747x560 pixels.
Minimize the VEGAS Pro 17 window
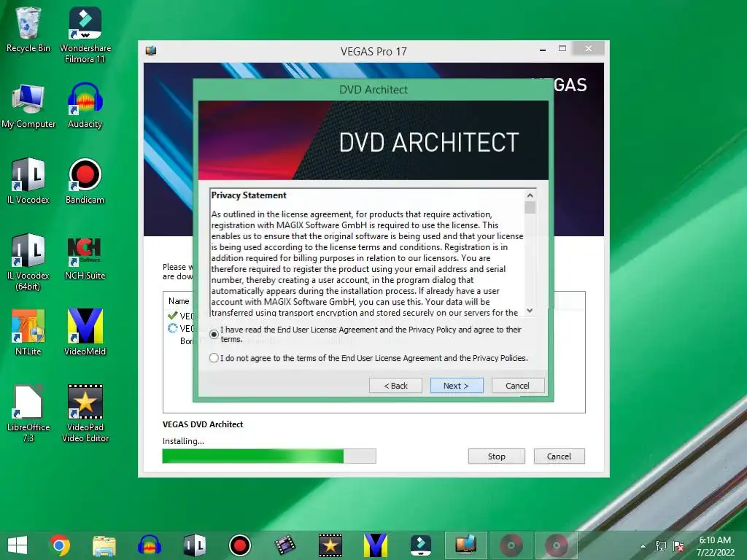click(x=543, y=49)
